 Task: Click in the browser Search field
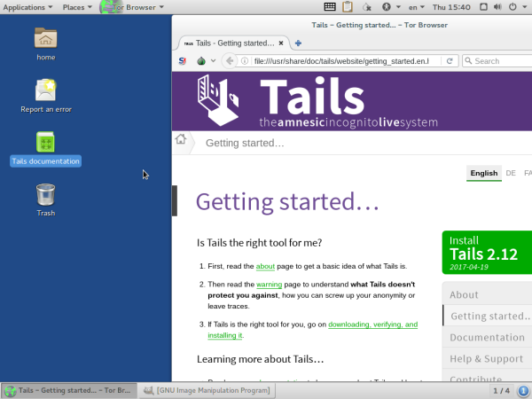click(x=497, y=61)
